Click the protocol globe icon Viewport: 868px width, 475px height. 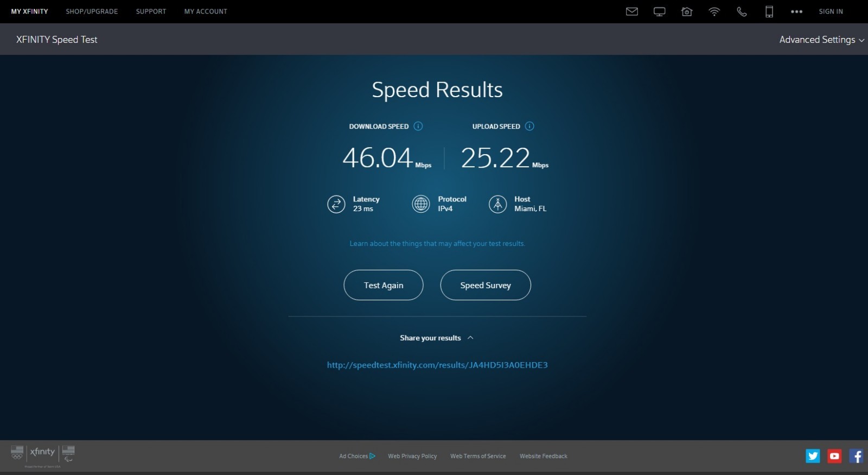click(x=421, y=204)
